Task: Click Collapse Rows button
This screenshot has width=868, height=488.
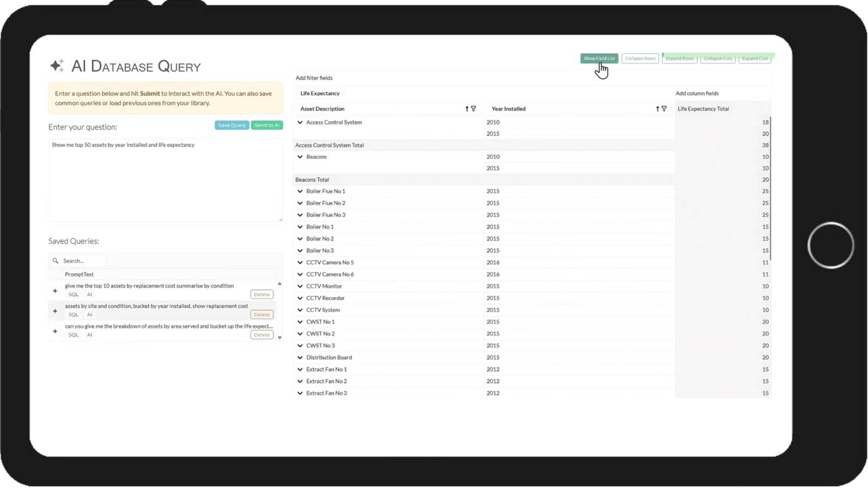Action: [640, 59]
